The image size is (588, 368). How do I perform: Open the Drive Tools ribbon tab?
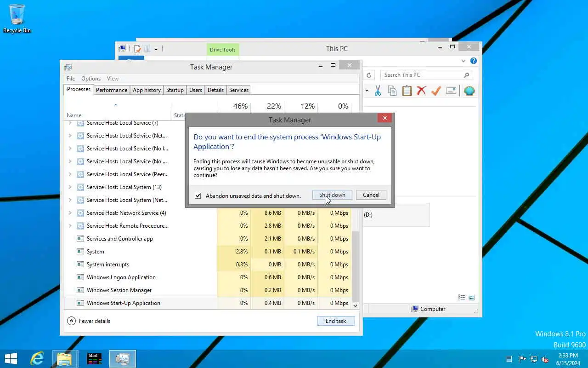(223, 50)
